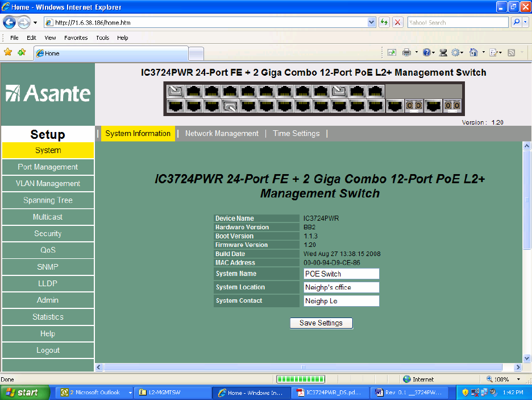This screenshot has height=400, width=532.
Task: Open the Favorites Center star icon
Action: tap(8, 52)
